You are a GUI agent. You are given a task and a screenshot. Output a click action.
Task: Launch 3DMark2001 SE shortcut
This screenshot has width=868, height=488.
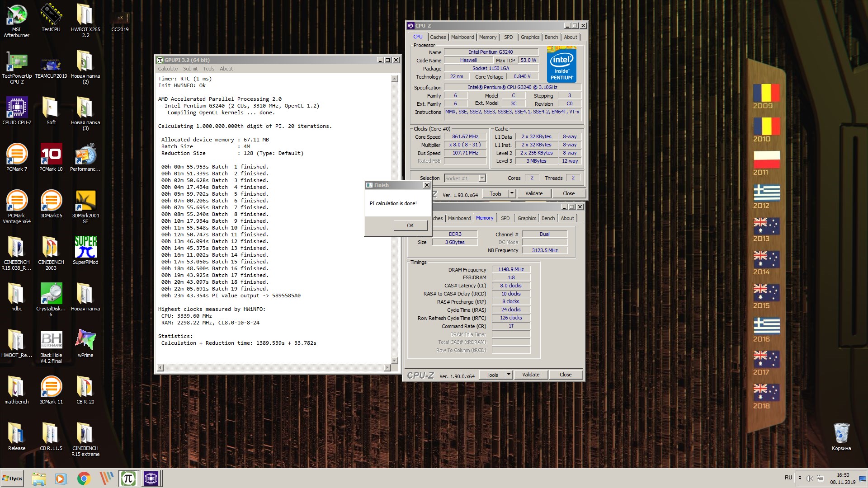pos(85,207)
